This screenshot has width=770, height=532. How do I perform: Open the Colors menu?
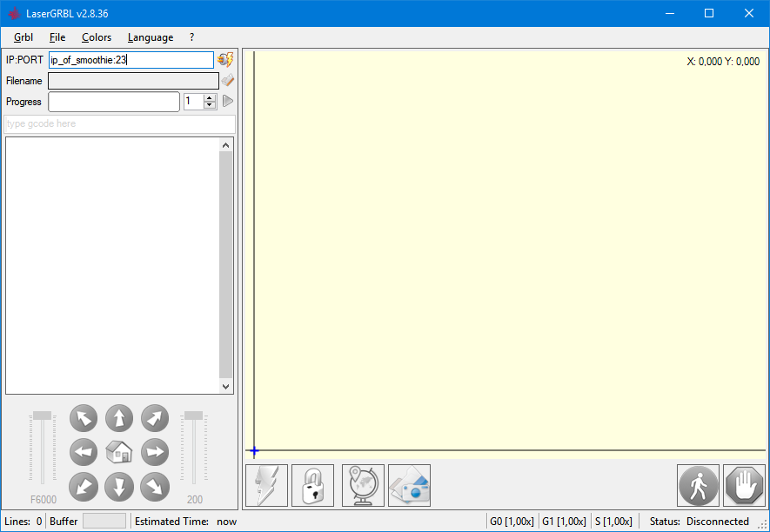pos(97,37)
